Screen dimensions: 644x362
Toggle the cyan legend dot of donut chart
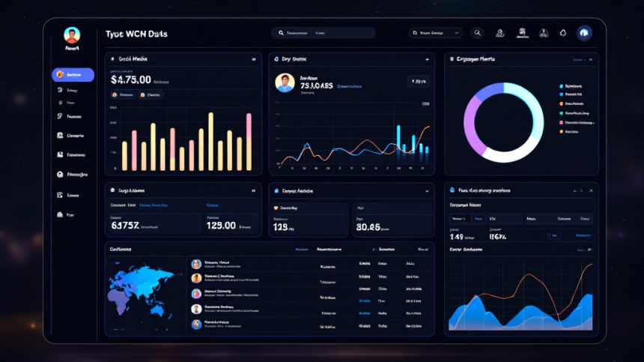[x=561, y=86]
